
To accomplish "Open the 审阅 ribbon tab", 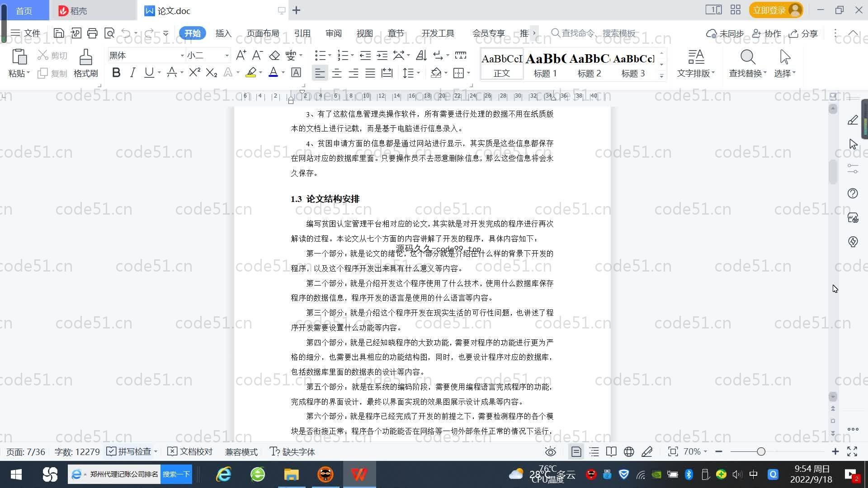I will tap(333, 33).
